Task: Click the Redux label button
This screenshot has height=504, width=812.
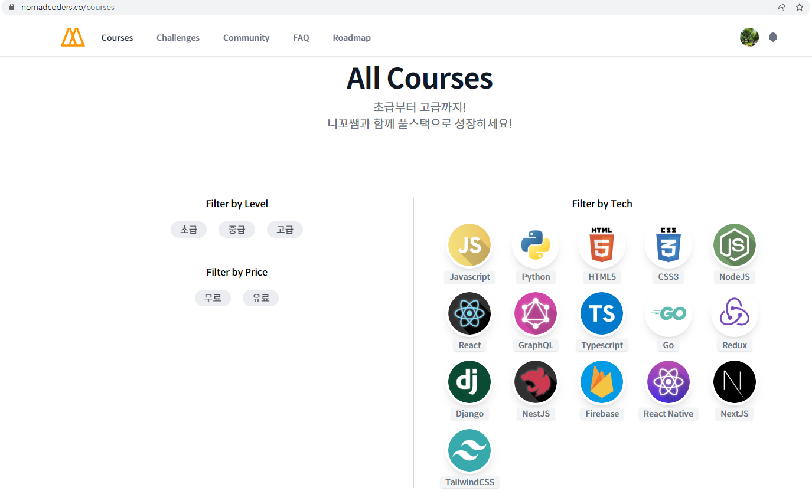Action: 734,345
